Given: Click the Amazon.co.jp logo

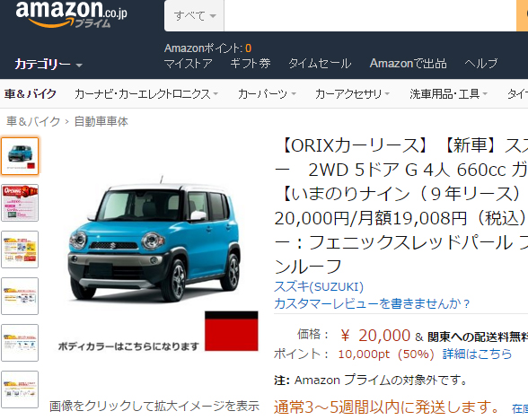Looking at the screenshot, I should (x=71, y=14).
